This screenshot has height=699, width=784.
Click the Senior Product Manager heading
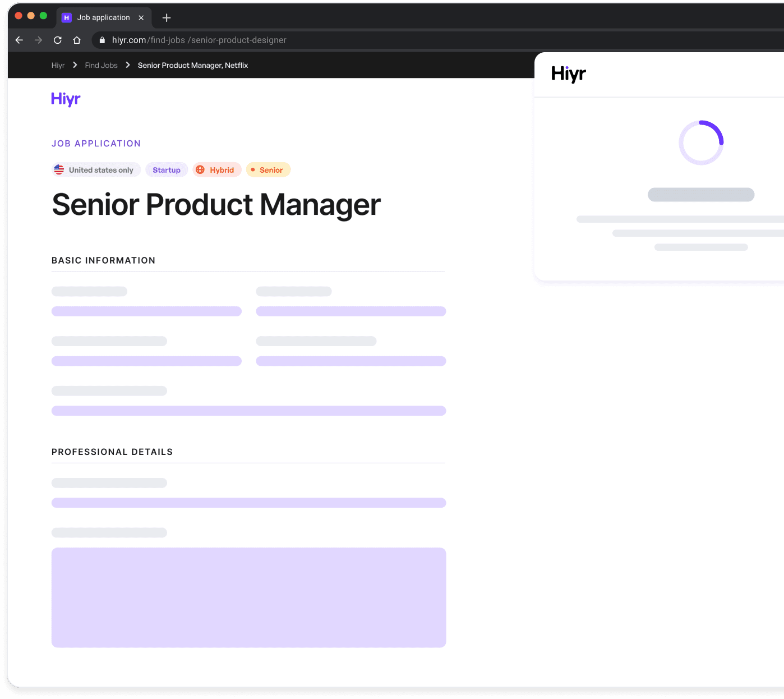(216, 205)
